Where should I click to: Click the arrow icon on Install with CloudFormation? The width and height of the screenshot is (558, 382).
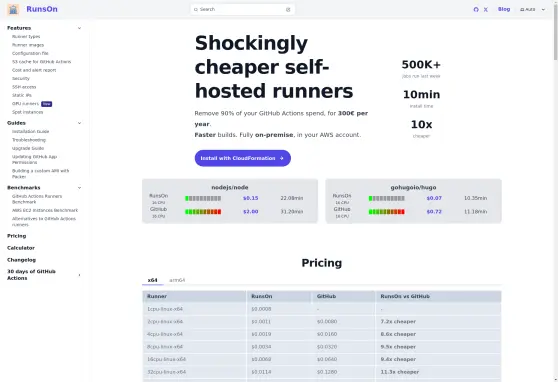[x=281, y=158]
